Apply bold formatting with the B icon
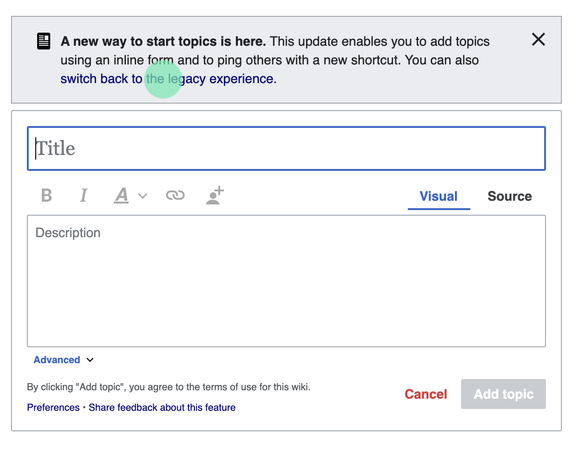The width and height of the screenshot is (571, 450). (x=47, y=196)
